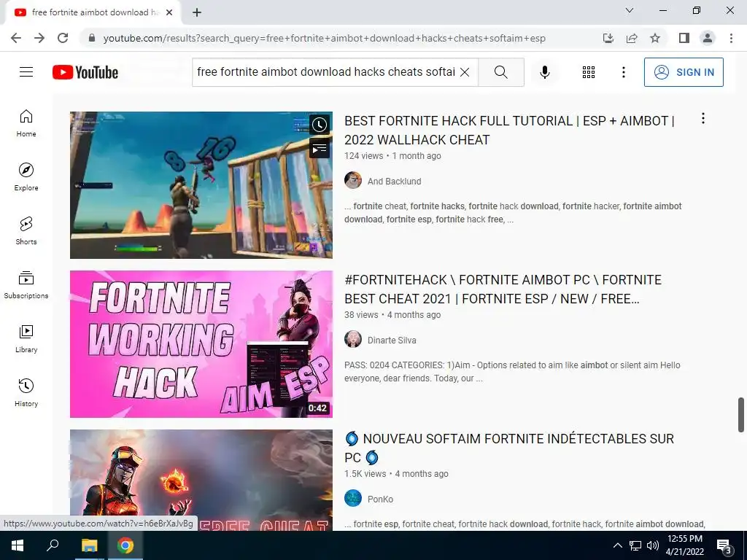Image resolution: width=747 pixels, height=560 pixels.
Task: Show hidden system tray icons
Action: (617, 545)
